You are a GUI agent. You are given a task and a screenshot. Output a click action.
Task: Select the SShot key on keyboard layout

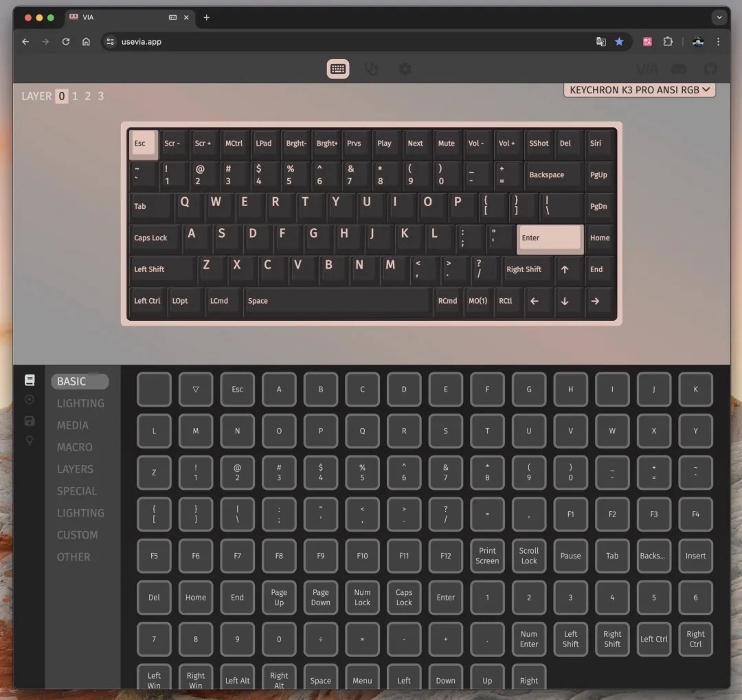point(539,144)
